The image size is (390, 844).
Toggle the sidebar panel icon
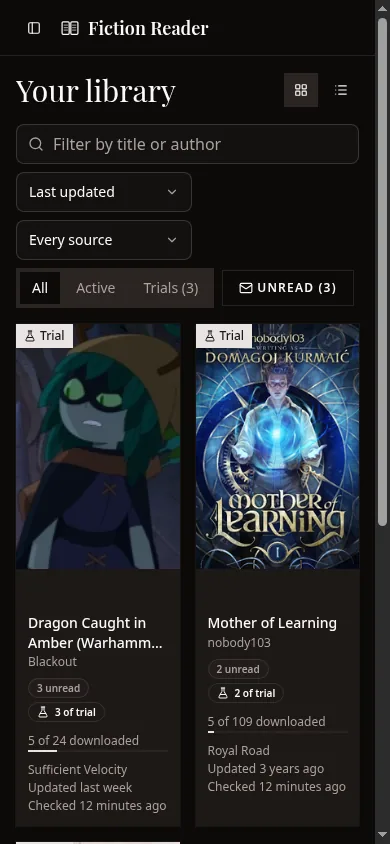point(34,28)
